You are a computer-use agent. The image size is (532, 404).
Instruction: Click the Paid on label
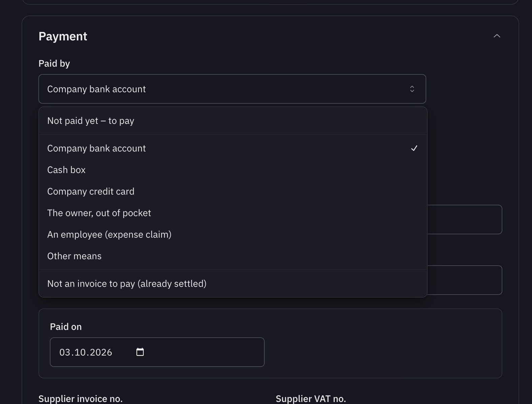(66, 327)
